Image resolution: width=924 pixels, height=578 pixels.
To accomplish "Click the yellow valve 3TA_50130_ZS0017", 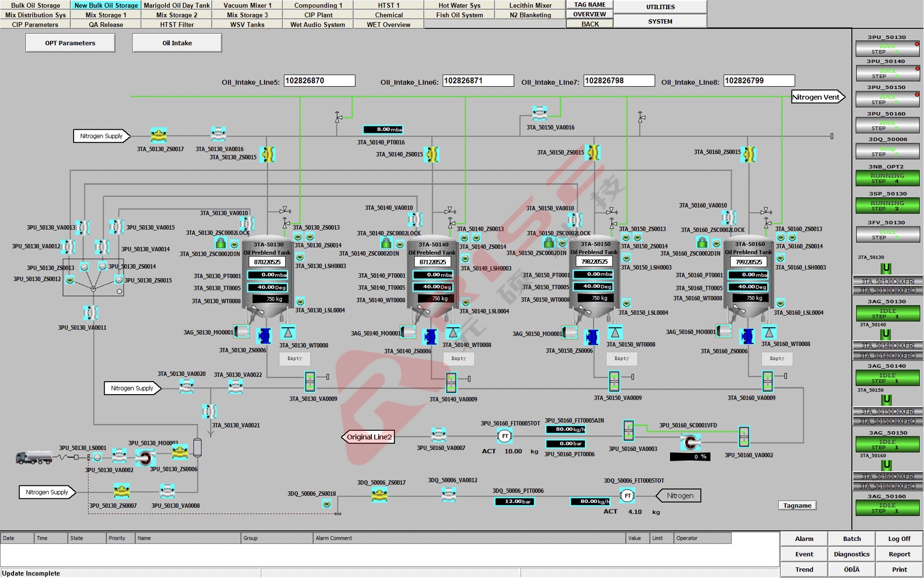I will click(x=159, y=136).
